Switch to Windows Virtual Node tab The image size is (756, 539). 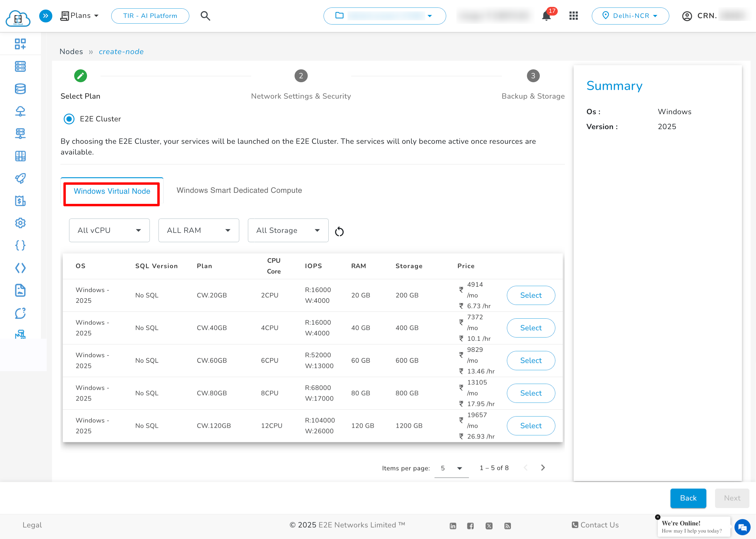[112, 191]
